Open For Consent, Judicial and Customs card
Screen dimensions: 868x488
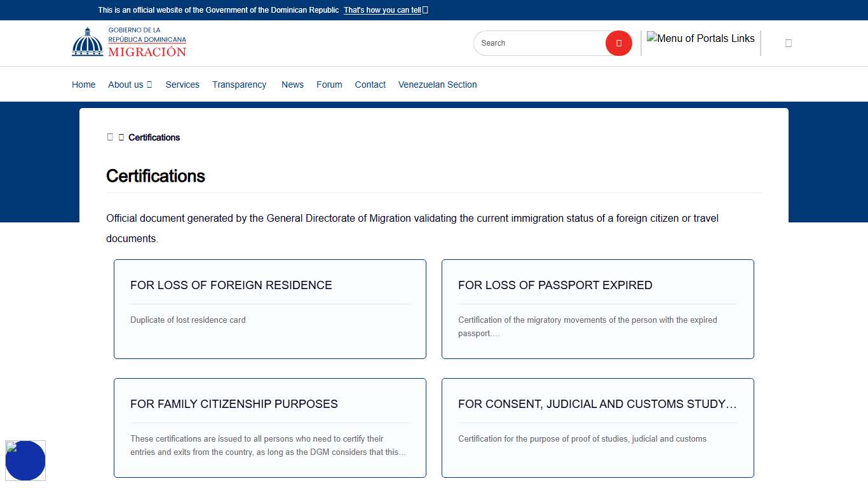pos(597,428)
